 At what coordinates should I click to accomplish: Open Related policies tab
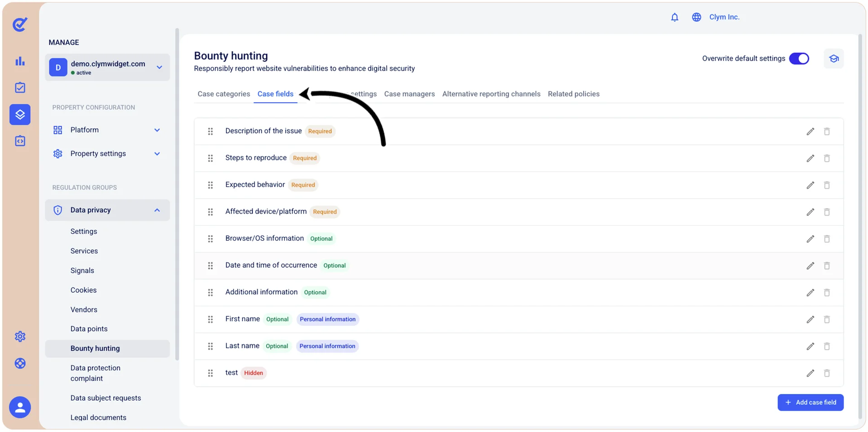[574, 94]
